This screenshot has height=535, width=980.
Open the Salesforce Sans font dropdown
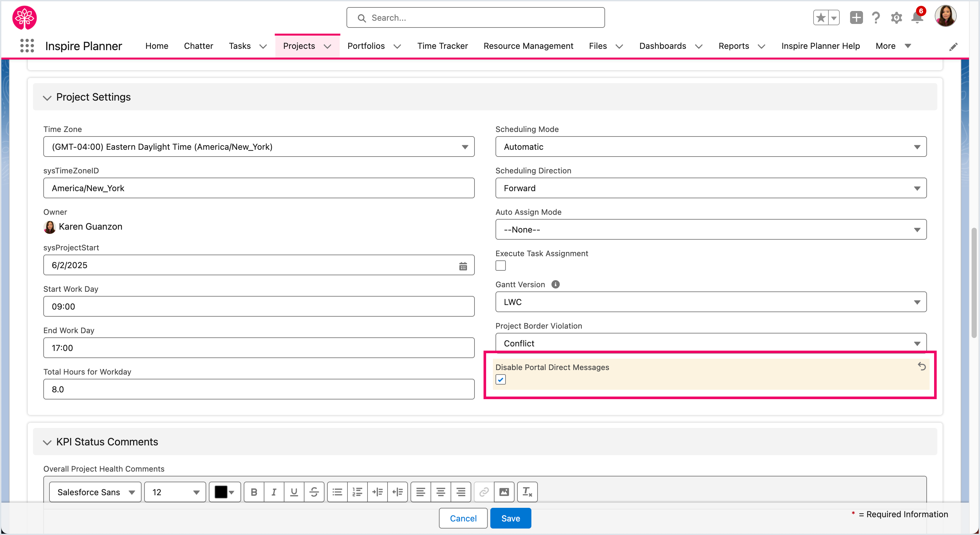pyautogui.click(x=95, y=492)
